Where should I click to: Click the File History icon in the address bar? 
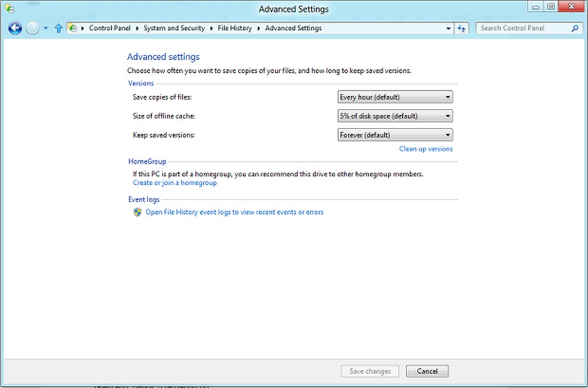coord(73,28)
